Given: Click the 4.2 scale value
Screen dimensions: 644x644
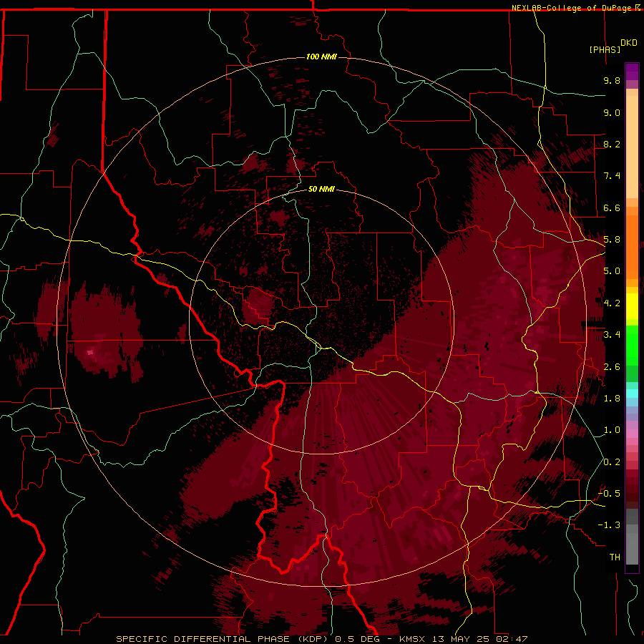Looking at the screenshot, I should (x=612, y=303).
